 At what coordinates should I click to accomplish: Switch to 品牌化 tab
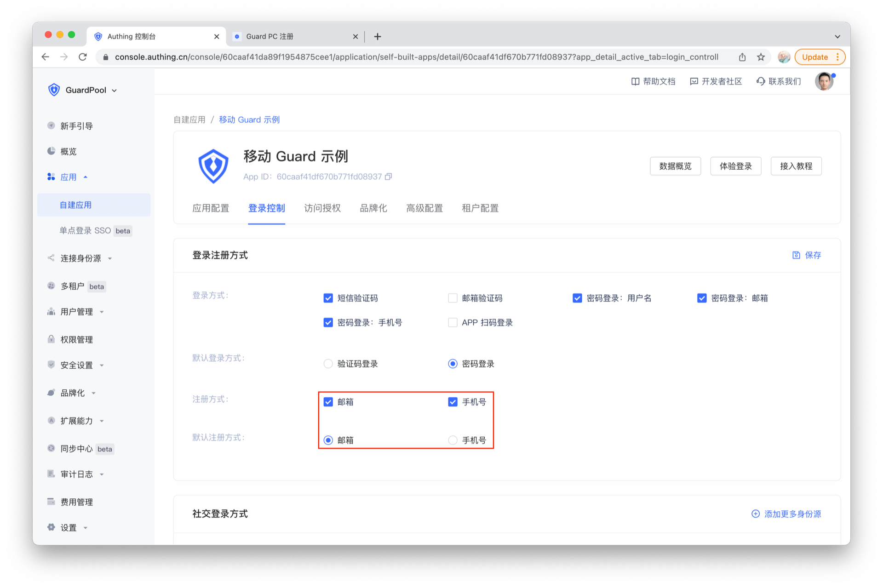pos(373,208)
